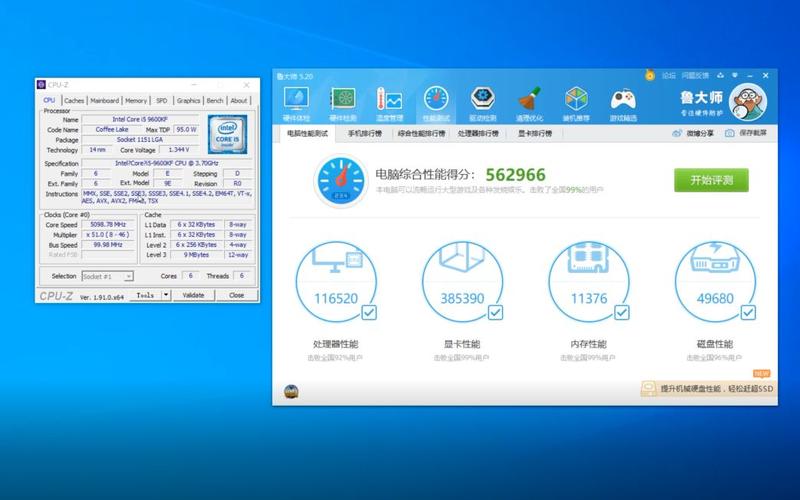Screen dimensions: 800x500
Task: Switch to the SPD tab in CPU-Z
Action: pyautogui.click(x=162, y=101)
